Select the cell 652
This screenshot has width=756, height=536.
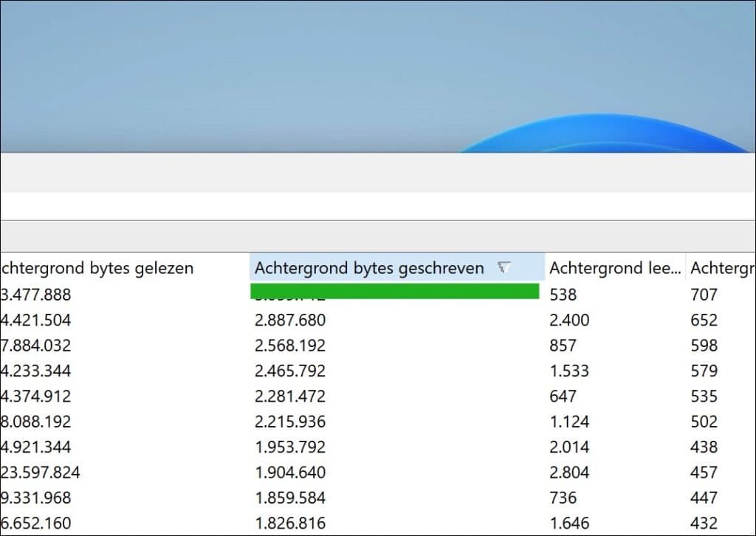[x=704, y=320]
